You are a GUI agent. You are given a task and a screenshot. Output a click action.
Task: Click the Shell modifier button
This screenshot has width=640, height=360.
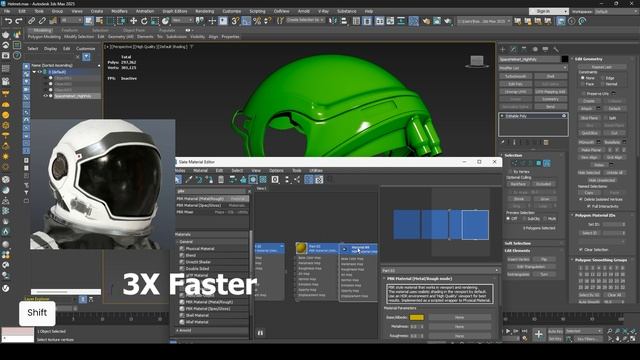click(550, 76)
